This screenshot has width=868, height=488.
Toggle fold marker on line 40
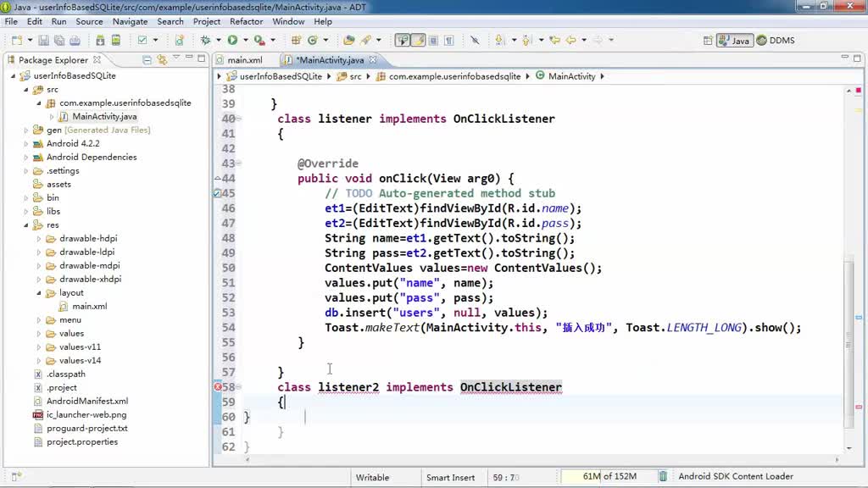click(239, 119)
